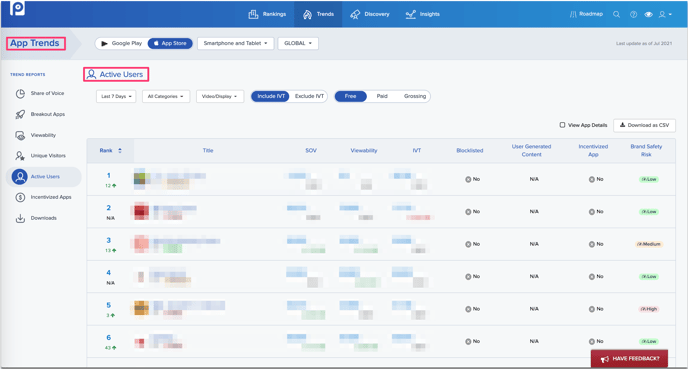The image size is (688, 369).
Task: Click Medium brand safety badge
Action: [x=649, y=244]
